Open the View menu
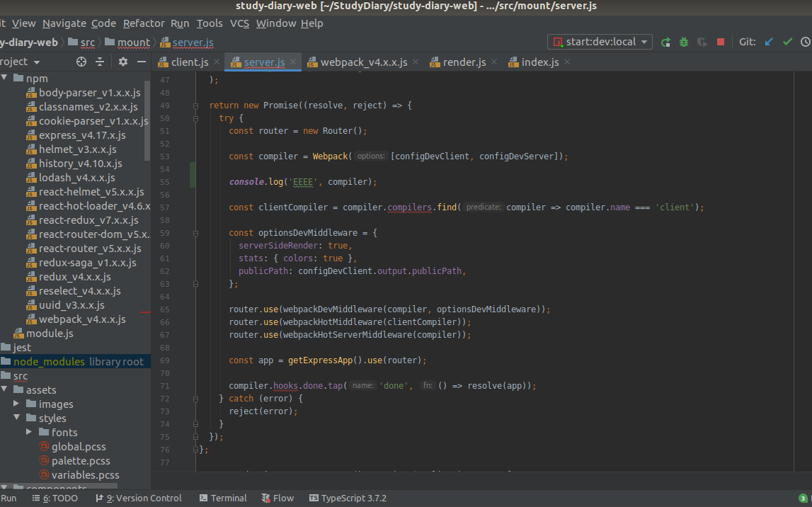 pyautogui.click(x=24, y=23)
